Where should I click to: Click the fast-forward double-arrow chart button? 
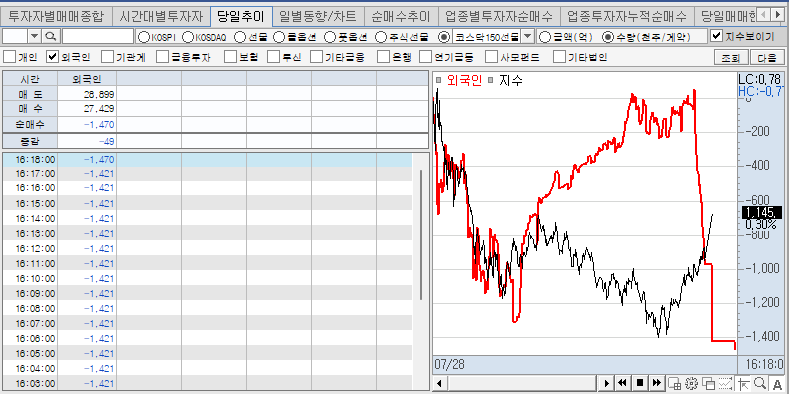click(x=657, y=383)
